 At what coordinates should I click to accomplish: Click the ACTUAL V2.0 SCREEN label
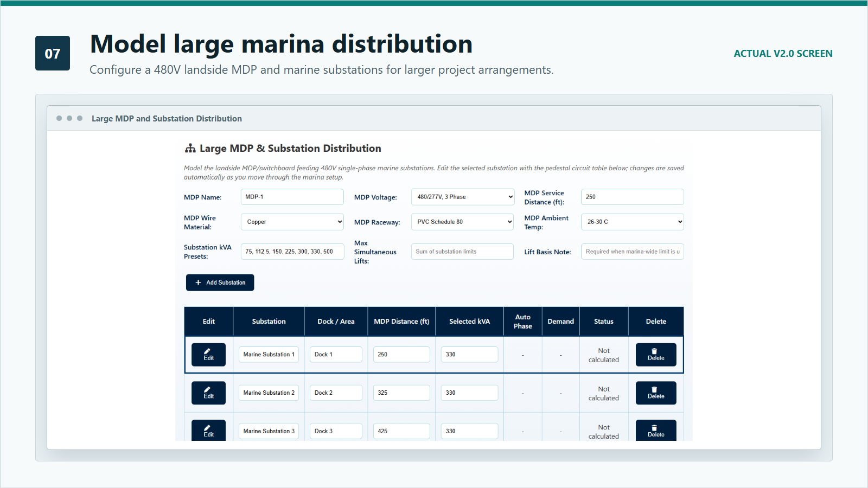click(783, 54)
